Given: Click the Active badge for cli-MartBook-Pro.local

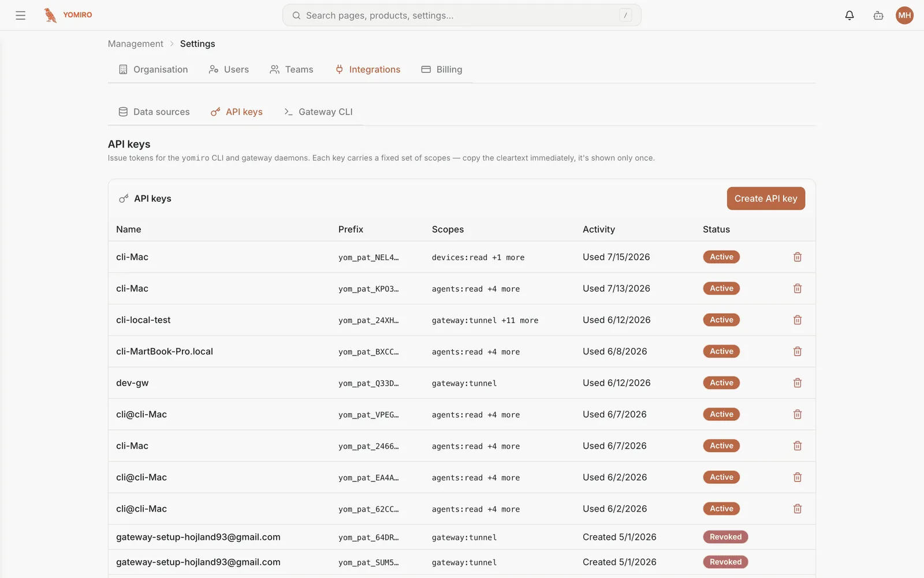Looking at the screenshot, I should pos(721,351).
